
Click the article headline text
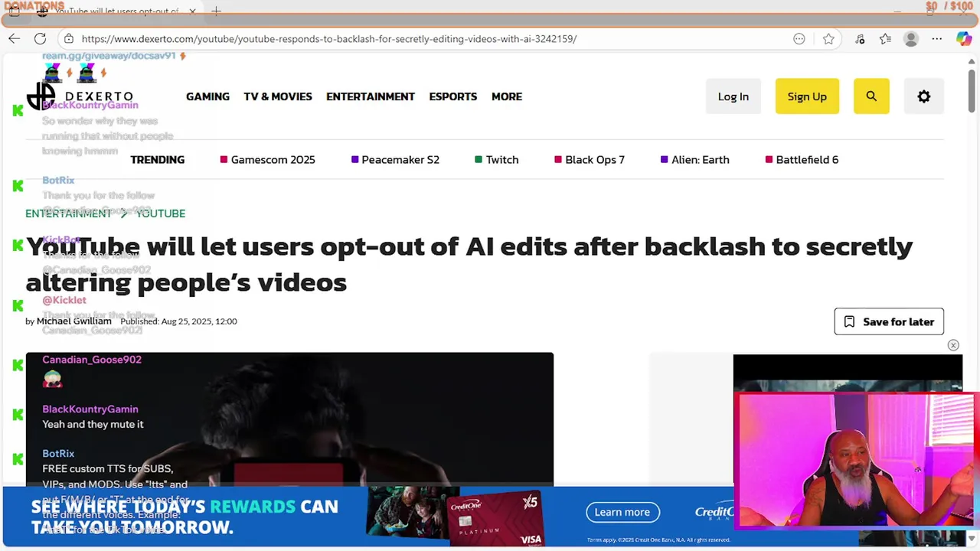pos(469,264)
